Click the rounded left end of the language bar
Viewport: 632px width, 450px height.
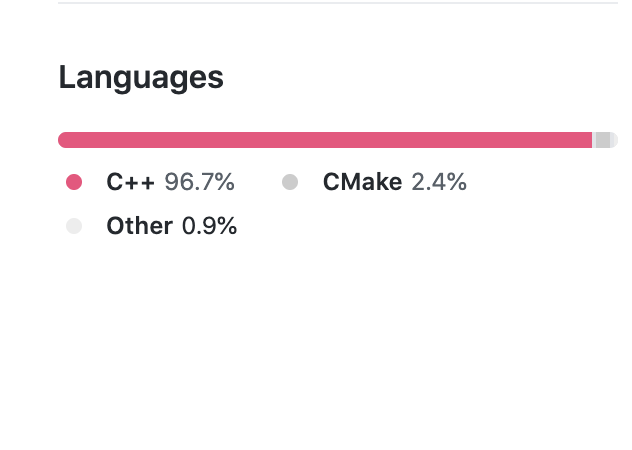(x=63, y=140)
